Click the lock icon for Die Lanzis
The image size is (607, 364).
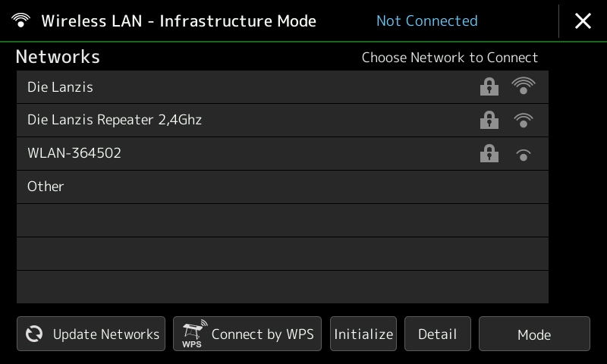coord(489,86)
